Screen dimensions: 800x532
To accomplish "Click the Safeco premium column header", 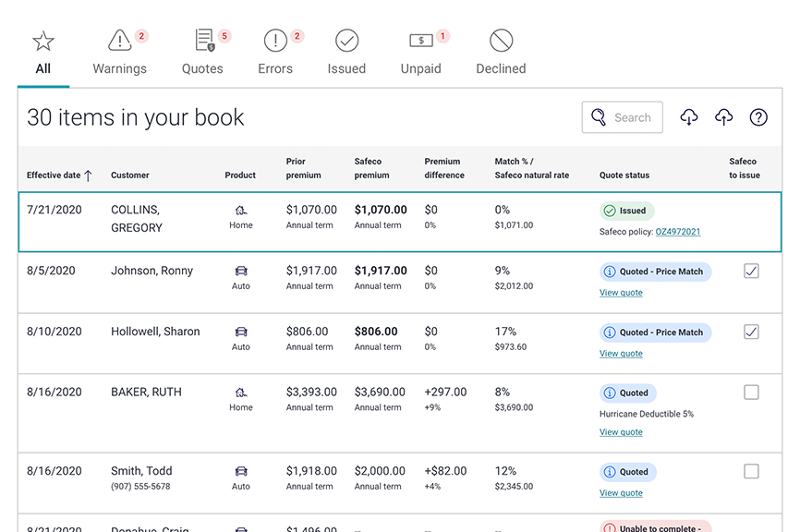I will (372, 168).
